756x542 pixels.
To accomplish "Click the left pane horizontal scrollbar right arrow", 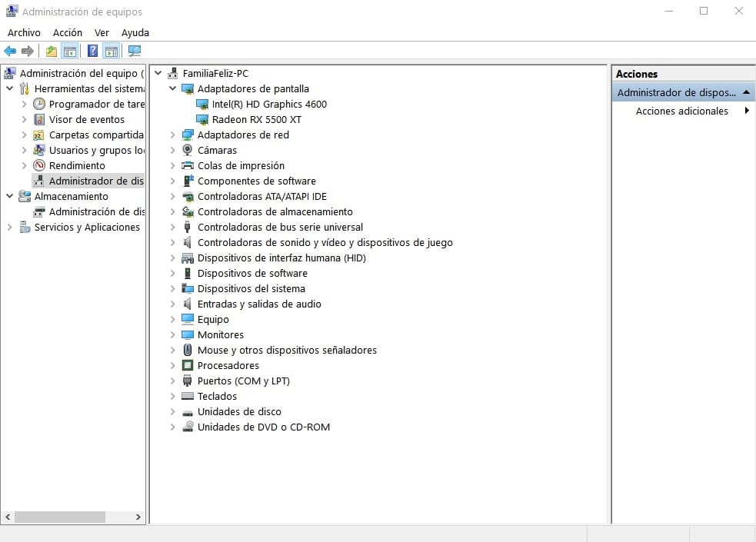I will coord(138,517).
